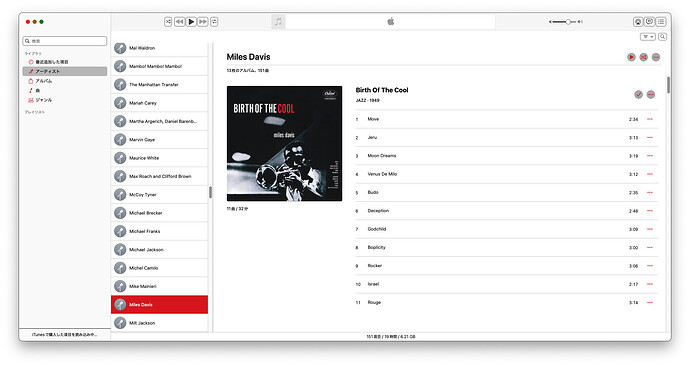Select artist Martha Argerich, Daniel Barenboim
The height and width of the screenshot is (366, 690).
(x=159, y=121)
